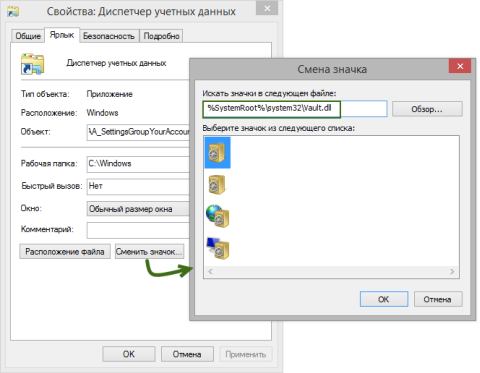Click the Быстрый вызов field

pyautogui.click(x=138, y=186)
